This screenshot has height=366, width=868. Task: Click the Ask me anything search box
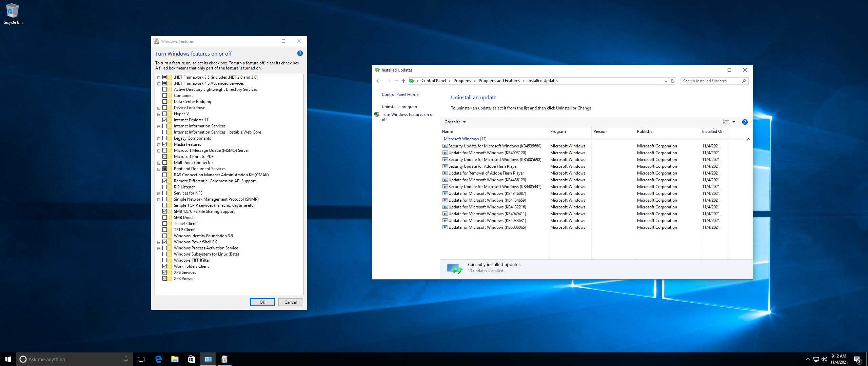click(75, 359)
